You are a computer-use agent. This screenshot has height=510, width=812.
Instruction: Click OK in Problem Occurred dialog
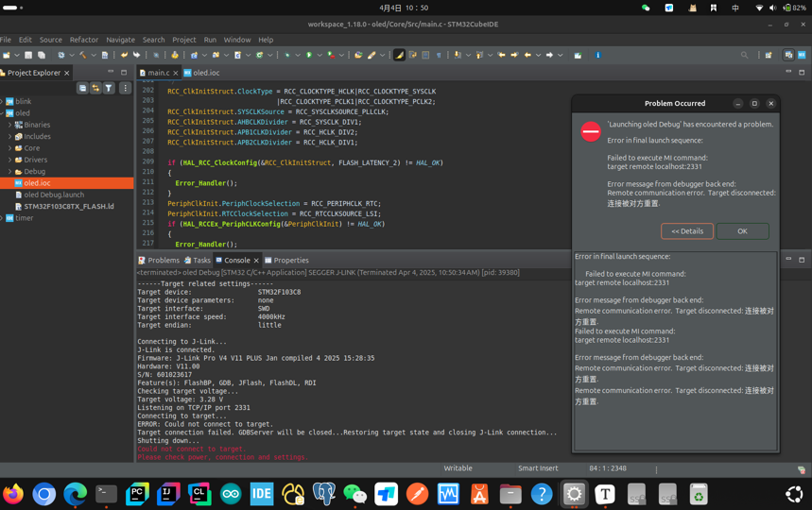(742, 230)
